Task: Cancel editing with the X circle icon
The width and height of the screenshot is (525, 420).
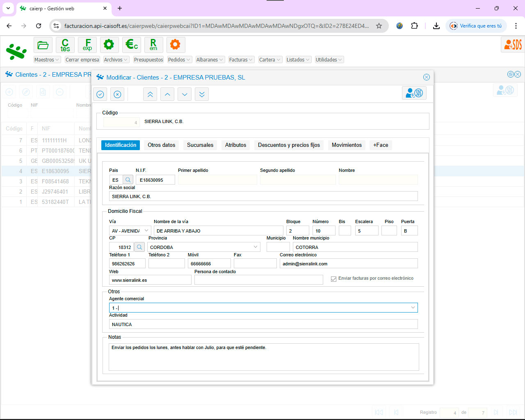Action: [x=117, y=94]
